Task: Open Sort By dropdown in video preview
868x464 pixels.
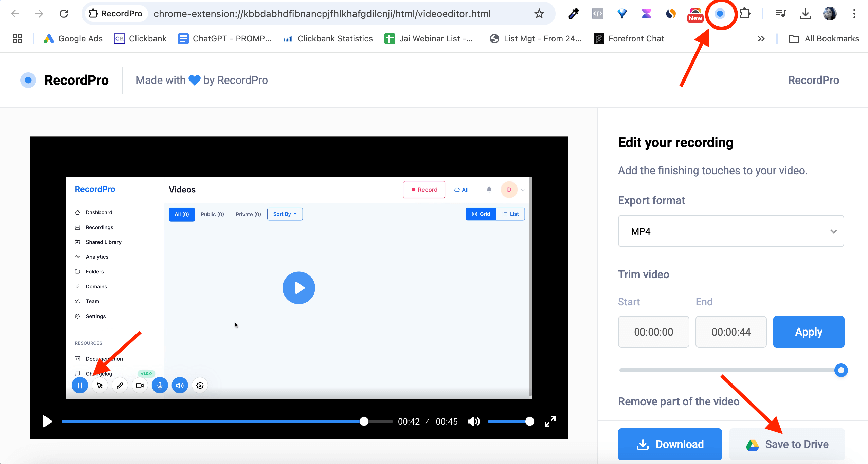Action: pos(285,214)
